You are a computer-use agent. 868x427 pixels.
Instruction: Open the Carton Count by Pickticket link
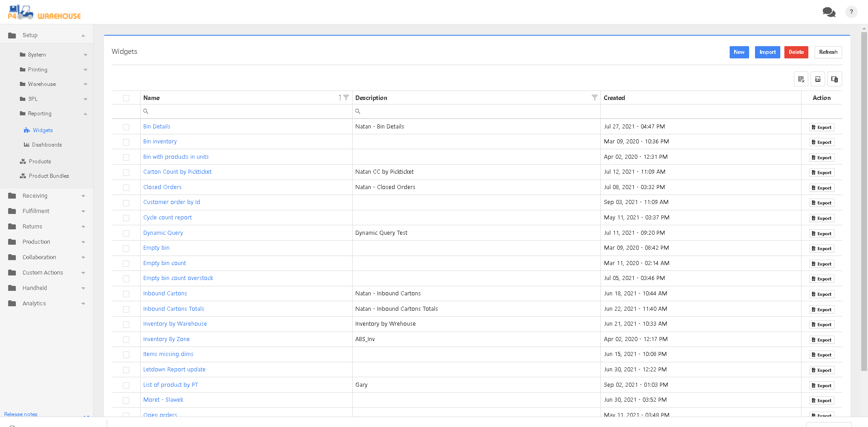pos(177,172)
